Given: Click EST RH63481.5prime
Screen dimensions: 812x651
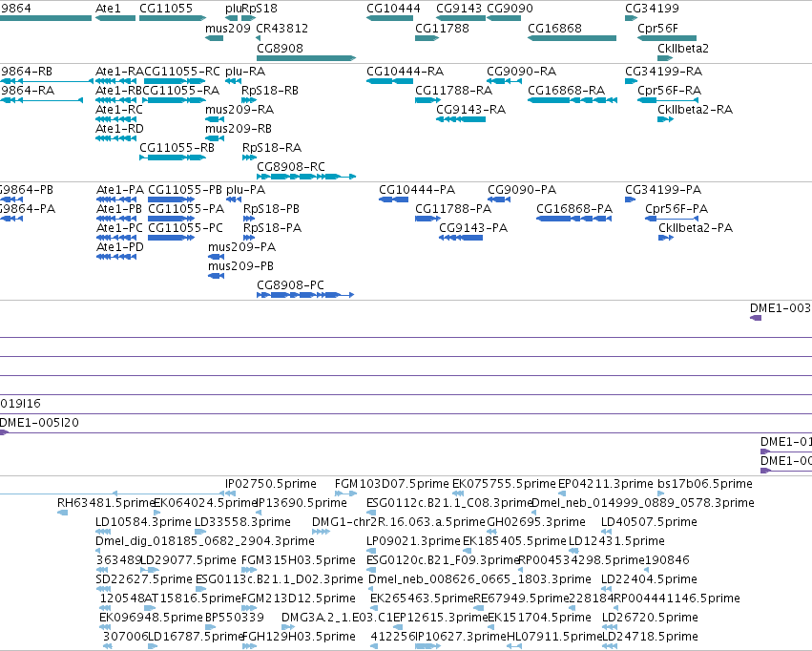Looking at the screenshot, I should [106, 503].
